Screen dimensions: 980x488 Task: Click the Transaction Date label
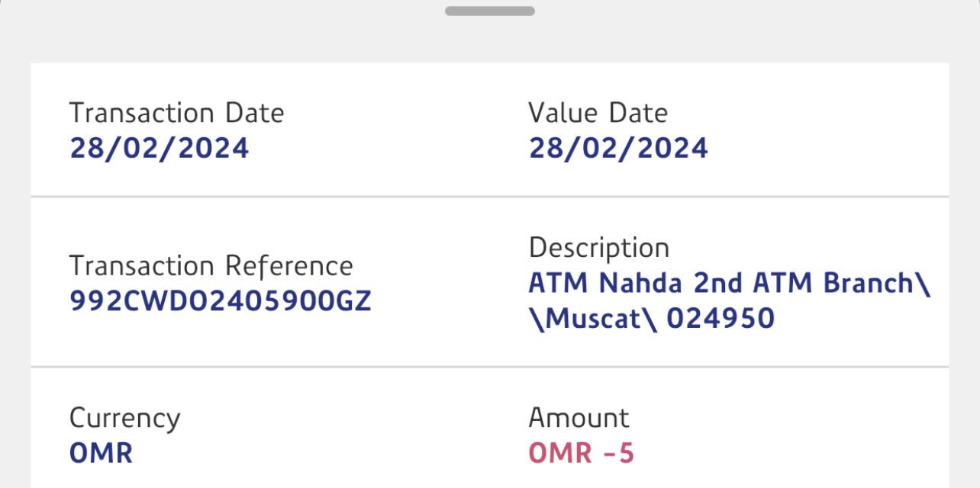[x=176, y=113]
